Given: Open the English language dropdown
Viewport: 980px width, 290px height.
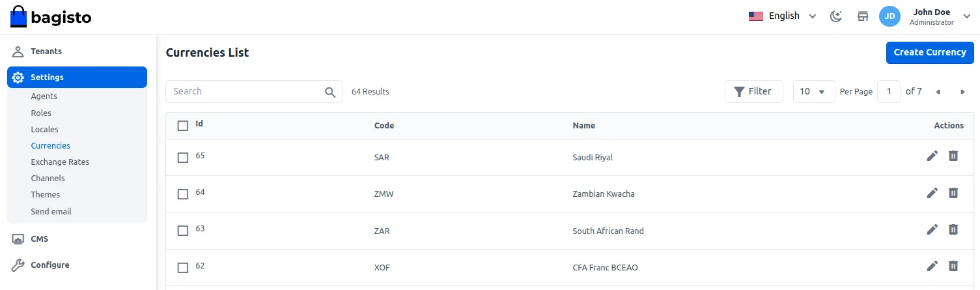Looking at the screenshot, I should pos(782,16).
